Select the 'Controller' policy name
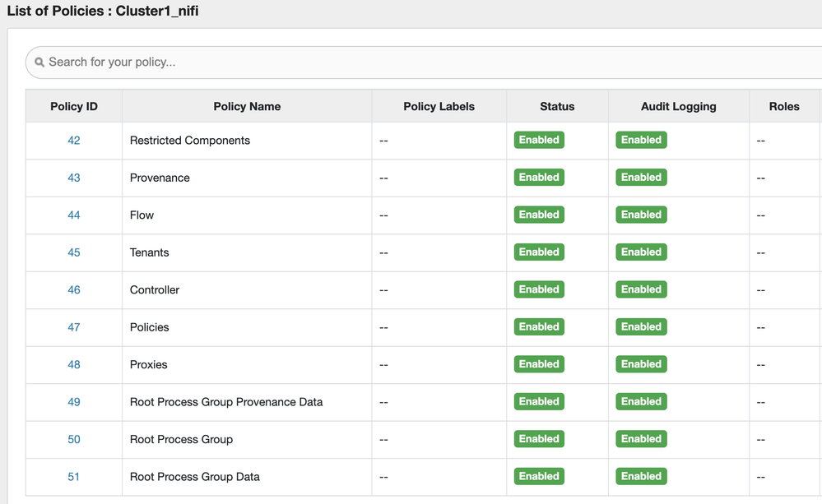 155,289
